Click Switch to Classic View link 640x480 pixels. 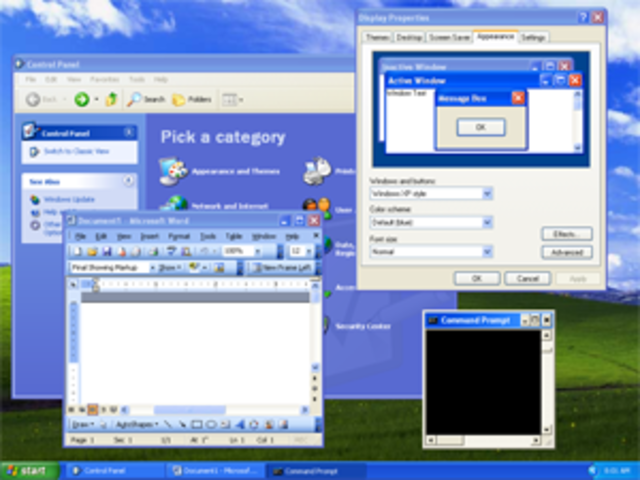76,151
